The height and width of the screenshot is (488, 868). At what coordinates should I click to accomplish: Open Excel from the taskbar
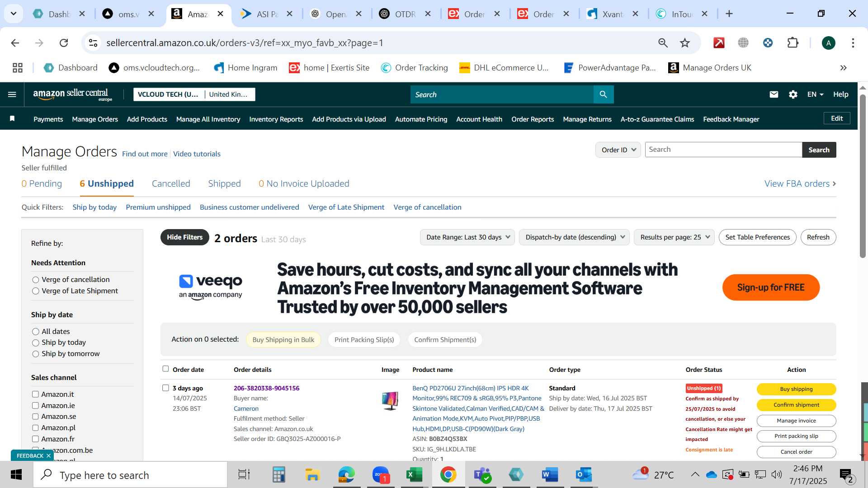pos(414,475)
